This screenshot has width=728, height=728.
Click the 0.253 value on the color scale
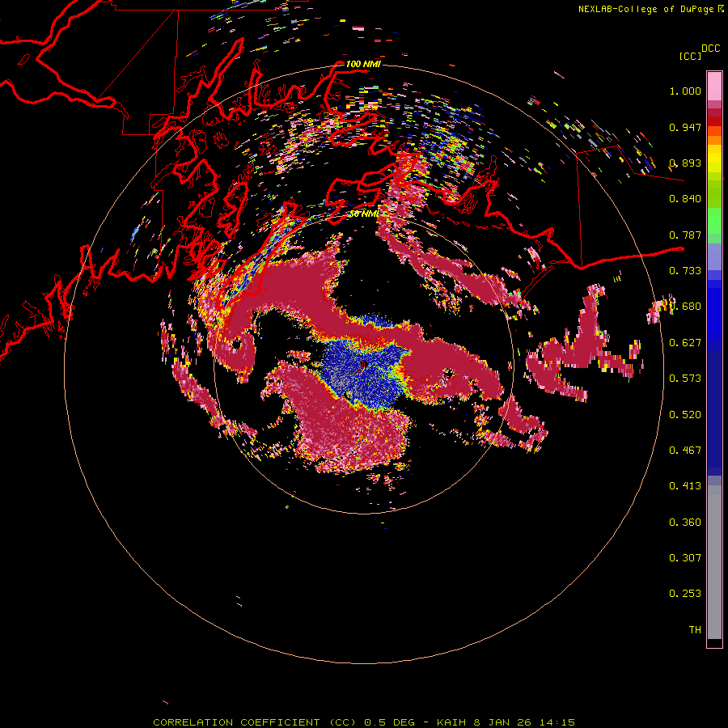coord(685,594)
